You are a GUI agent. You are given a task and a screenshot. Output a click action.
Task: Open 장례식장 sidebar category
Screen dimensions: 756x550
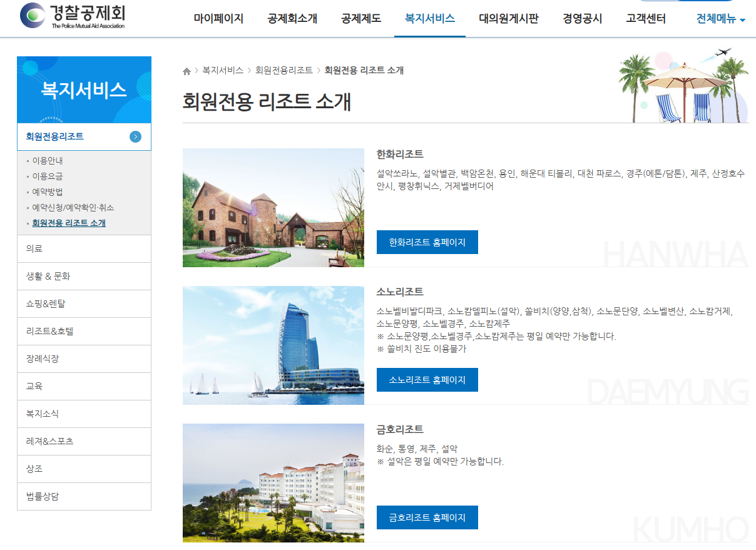(x=84, y=359)
